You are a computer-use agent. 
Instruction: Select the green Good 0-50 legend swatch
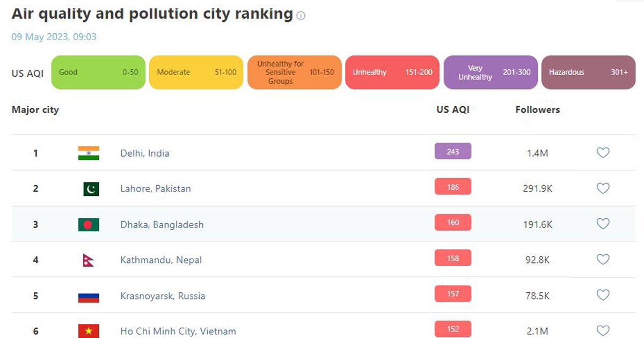[x=98, y=72]
